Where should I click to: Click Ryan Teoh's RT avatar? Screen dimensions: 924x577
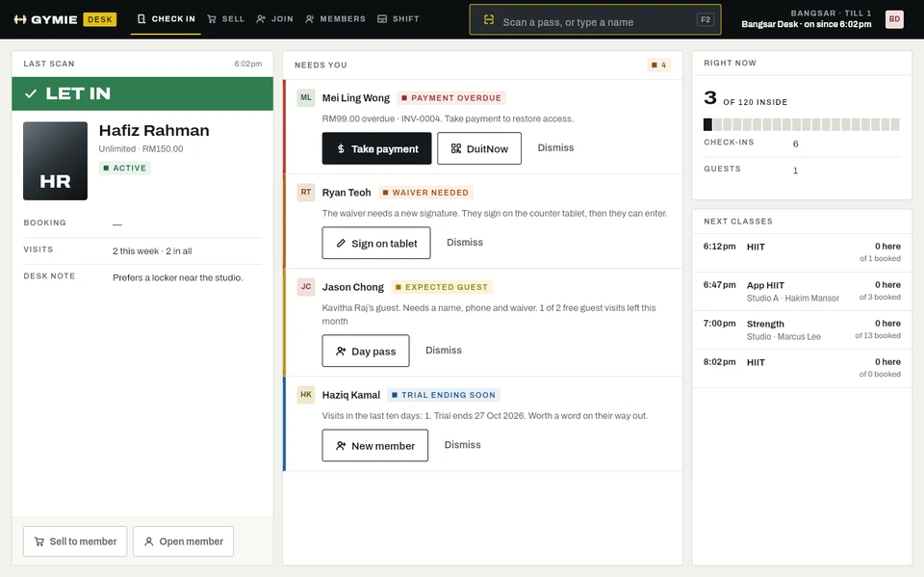(x=306, y=193)
